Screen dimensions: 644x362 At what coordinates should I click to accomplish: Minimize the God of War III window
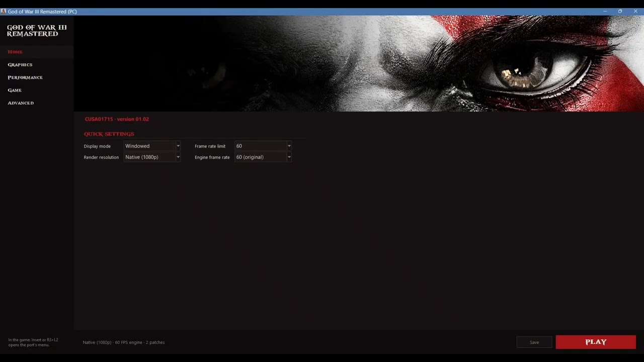(605, 12)
